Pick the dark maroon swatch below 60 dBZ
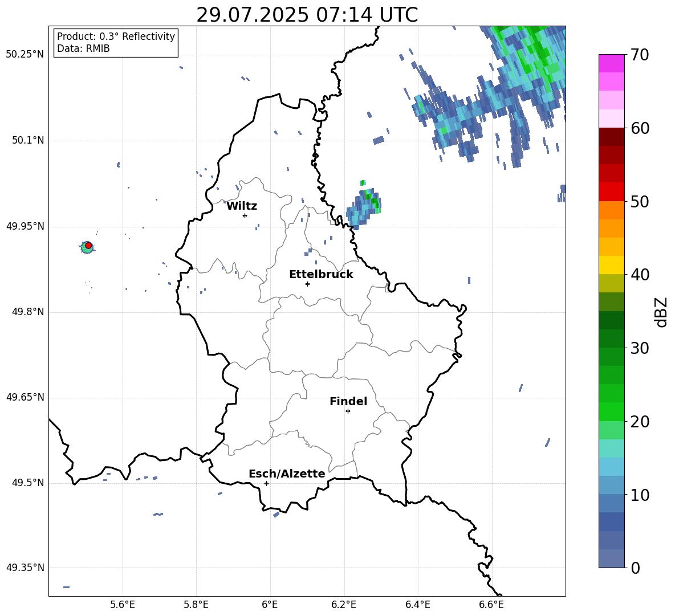Viewport: 675px width, 616px height. (x=611, y=137)
